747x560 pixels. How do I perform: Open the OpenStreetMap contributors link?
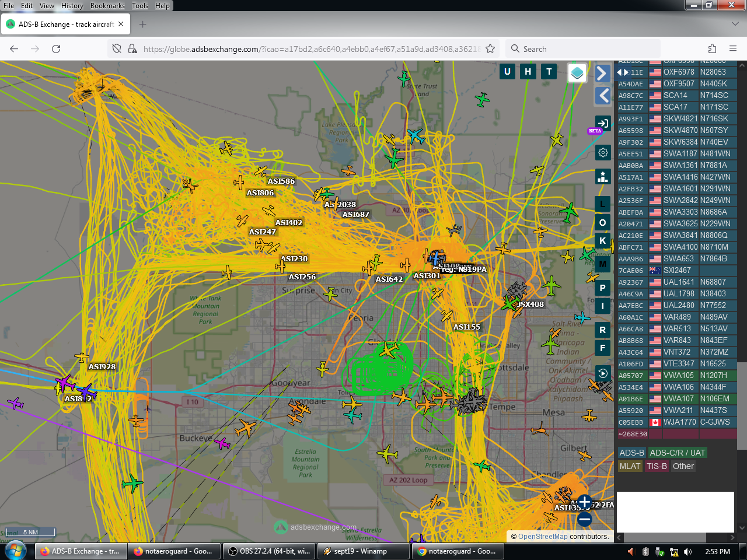543,537
